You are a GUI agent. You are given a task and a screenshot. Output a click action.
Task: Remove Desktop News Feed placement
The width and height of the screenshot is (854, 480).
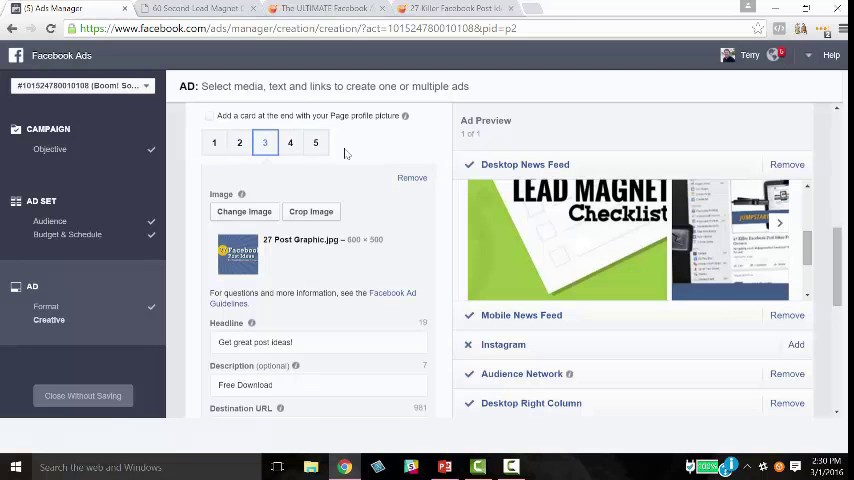pyautogui.click(x=787, y=165)
